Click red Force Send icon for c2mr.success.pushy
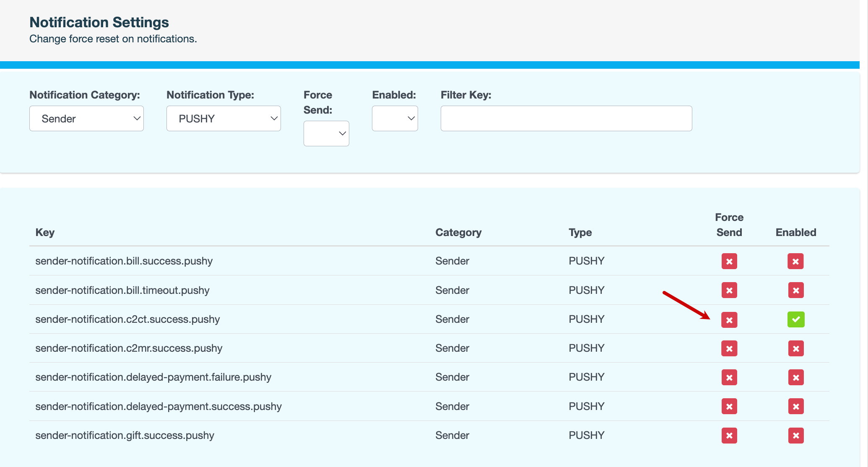This screenshot has height=467, width=868. [x=729, y=348]
